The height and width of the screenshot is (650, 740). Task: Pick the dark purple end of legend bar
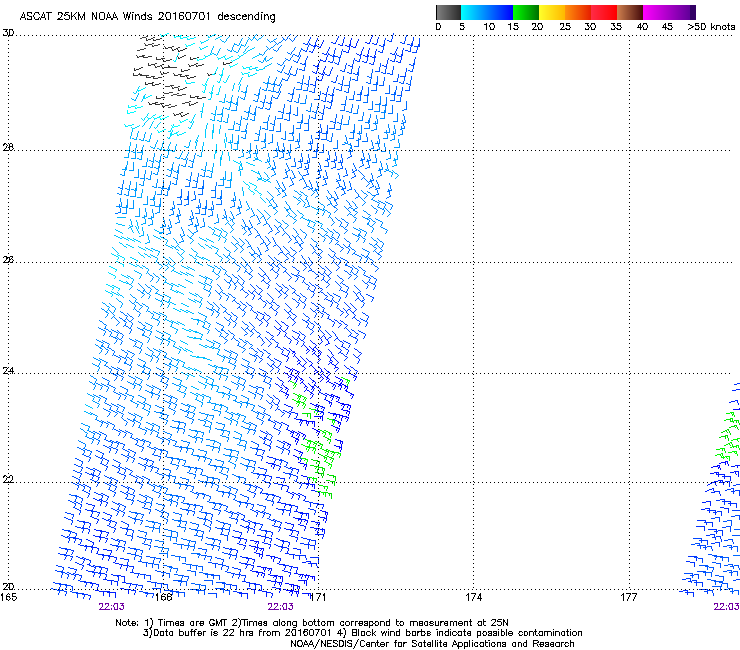point(692,12)
